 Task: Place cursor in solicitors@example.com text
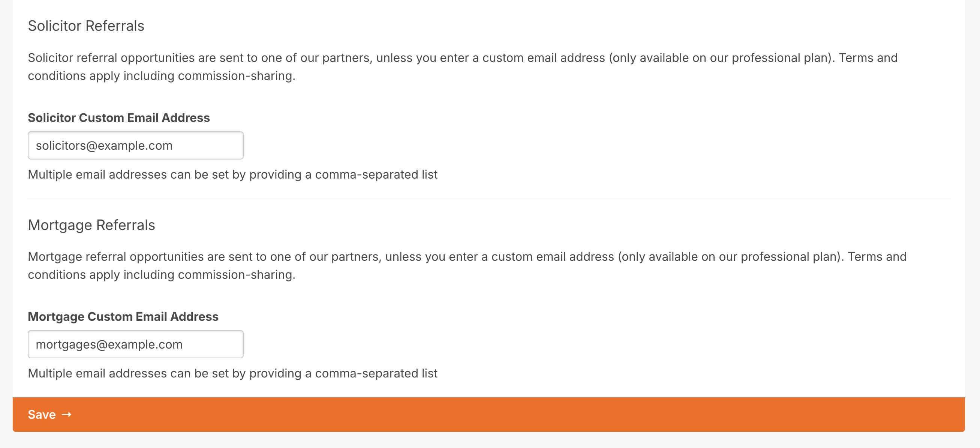tap(104, 146)
